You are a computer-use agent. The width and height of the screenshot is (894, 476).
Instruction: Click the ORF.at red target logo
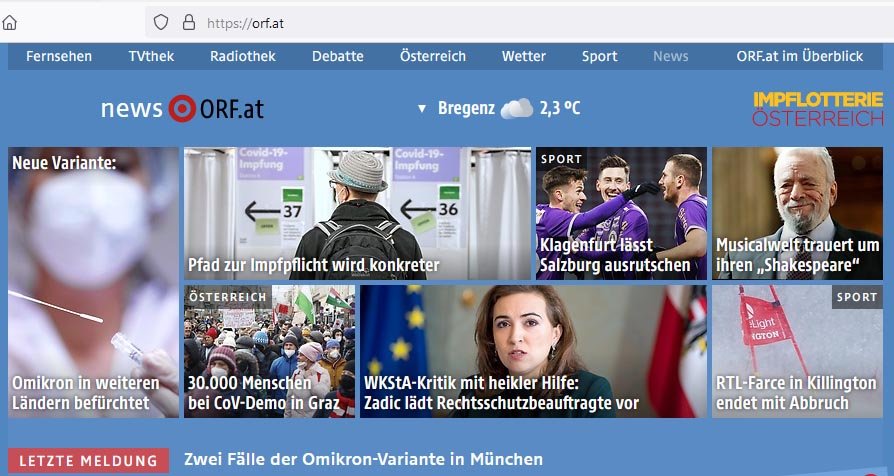[x=182, y=108]
